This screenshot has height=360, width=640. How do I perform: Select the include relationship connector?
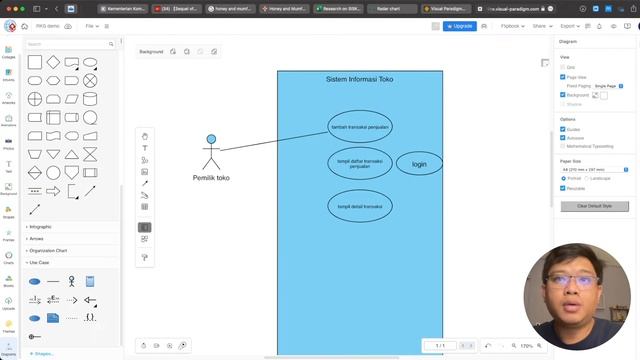click(x=35, y=300)
